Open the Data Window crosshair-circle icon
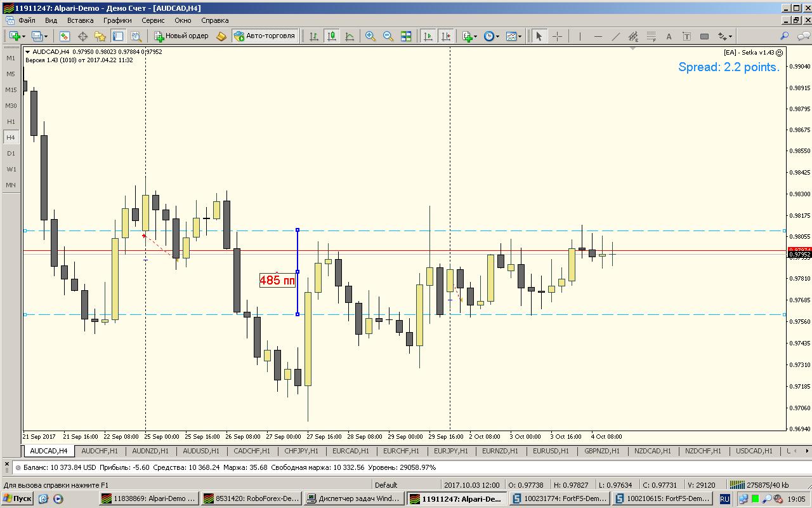The width and height of the screenshot is (812, 508). tap(82, 36)
